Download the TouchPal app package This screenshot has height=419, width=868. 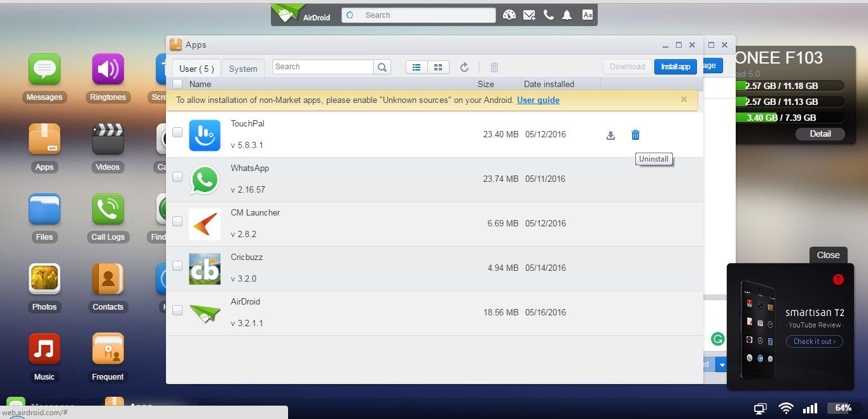coord(610,135)
